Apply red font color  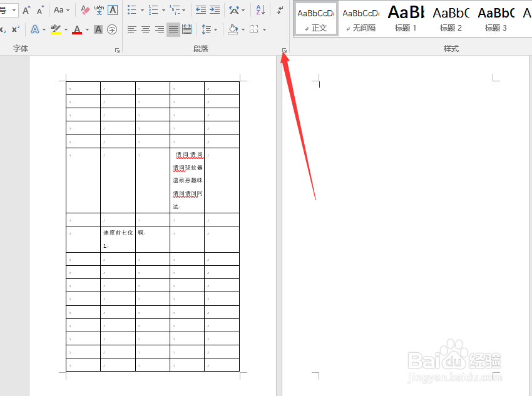click(78, 29)
